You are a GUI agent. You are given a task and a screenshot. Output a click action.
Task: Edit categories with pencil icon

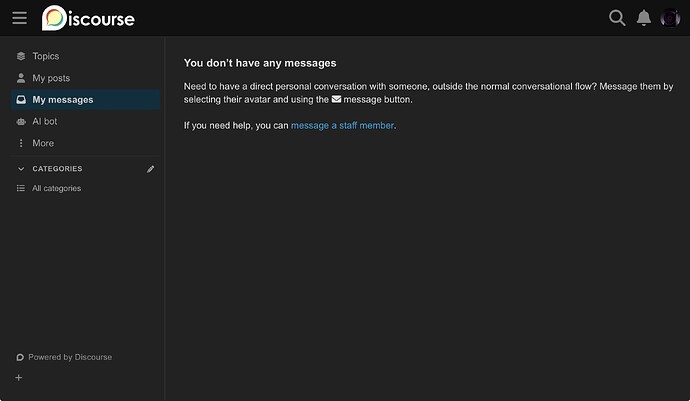tap(150, 169)
